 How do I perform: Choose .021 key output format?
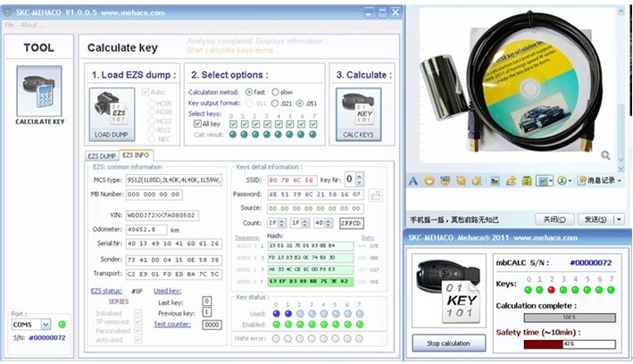coord(275,103)
